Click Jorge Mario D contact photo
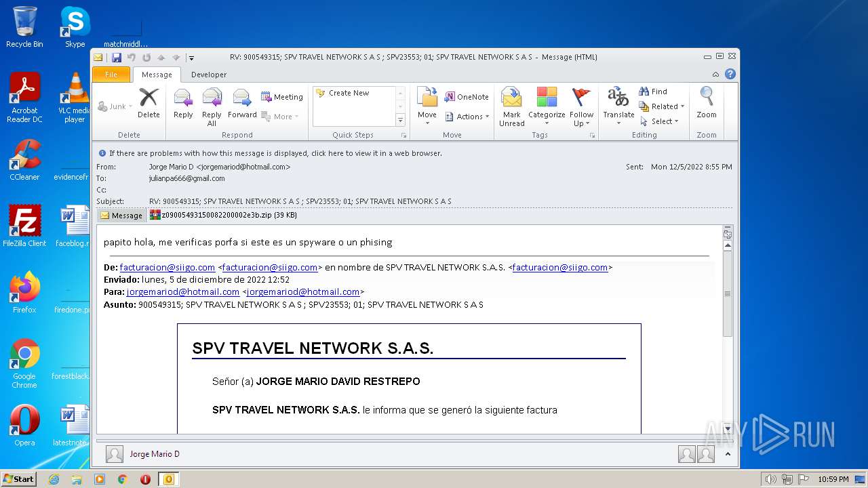The image size is (868, 488). 115,454
